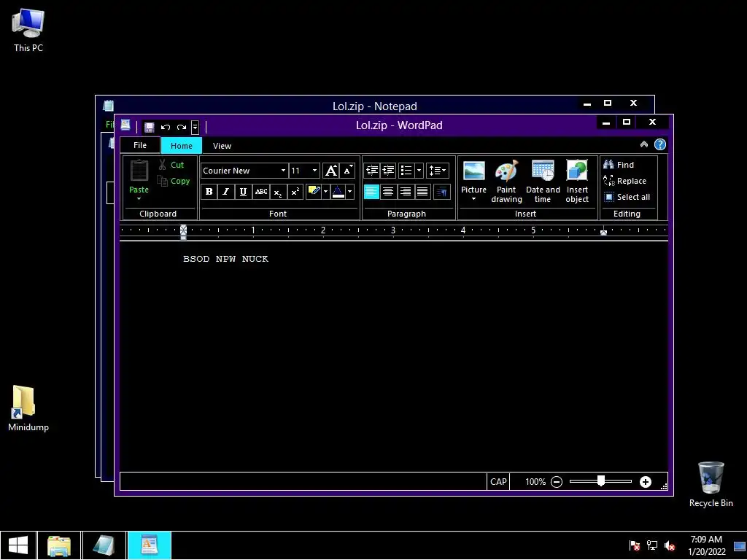Open WordPad Help
The image size is (747, 560).
659,144
